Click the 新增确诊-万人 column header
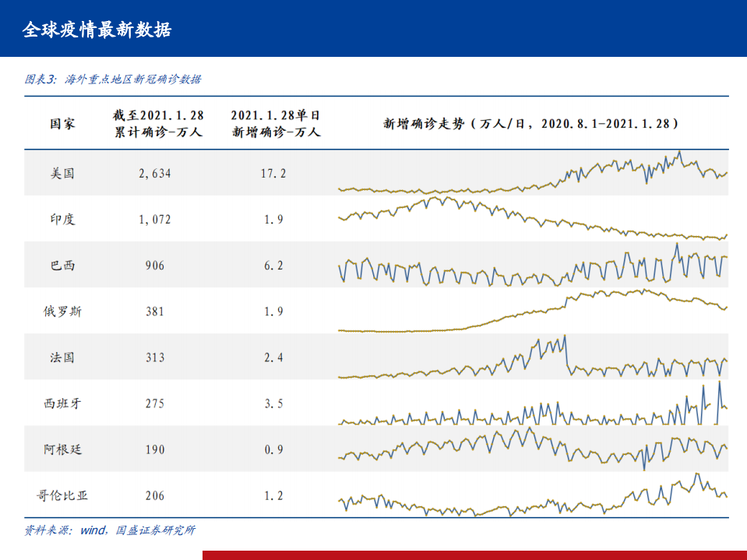This screenshot has width=747, height=560. 278,125
